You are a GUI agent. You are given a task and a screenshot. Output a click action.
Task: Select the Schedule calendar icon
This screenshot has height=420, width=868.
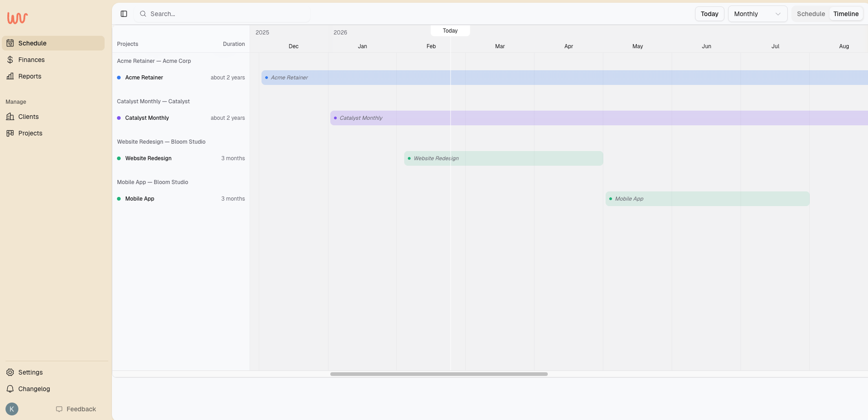click(11, 43)
